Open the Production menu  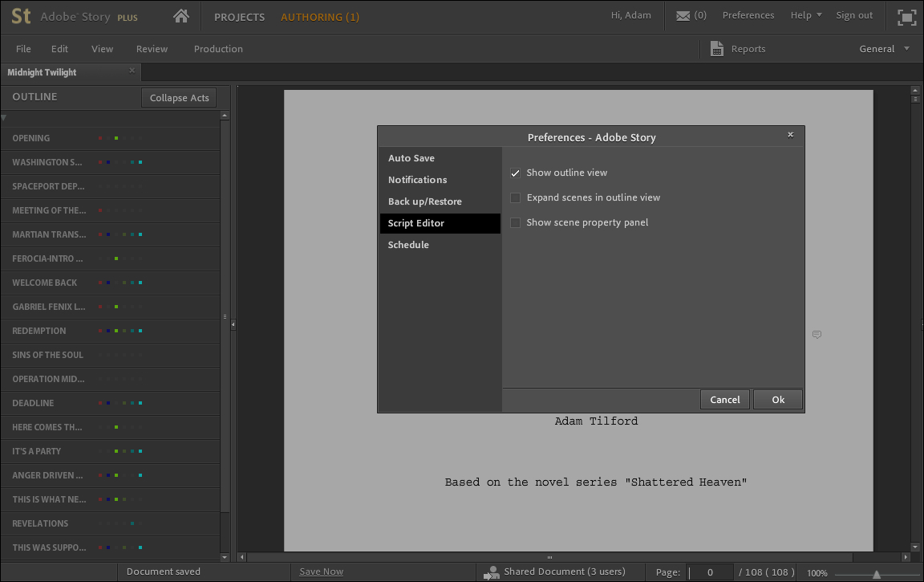pyautogui.click(x=218, y=49)
